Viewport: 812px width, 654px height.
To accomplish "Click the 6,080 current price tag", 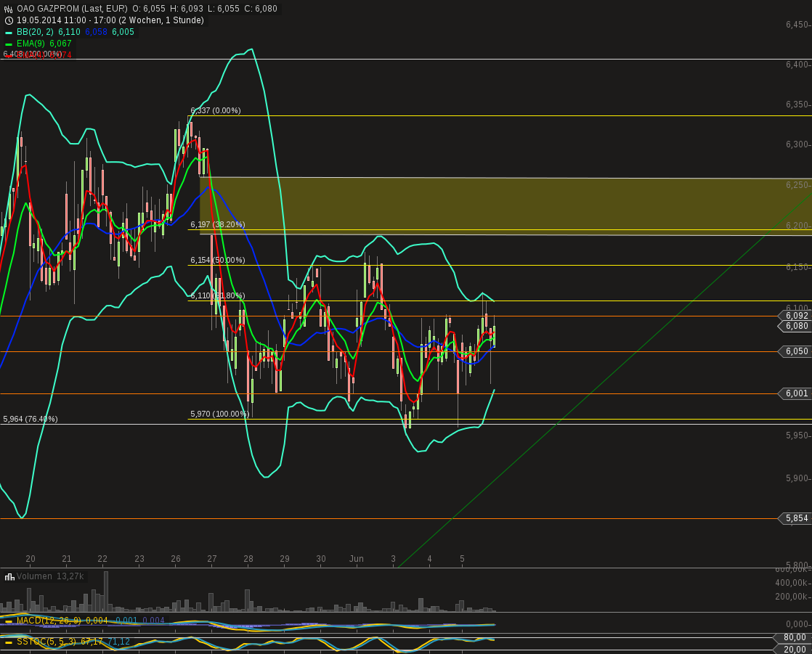I will coord(795,326).
